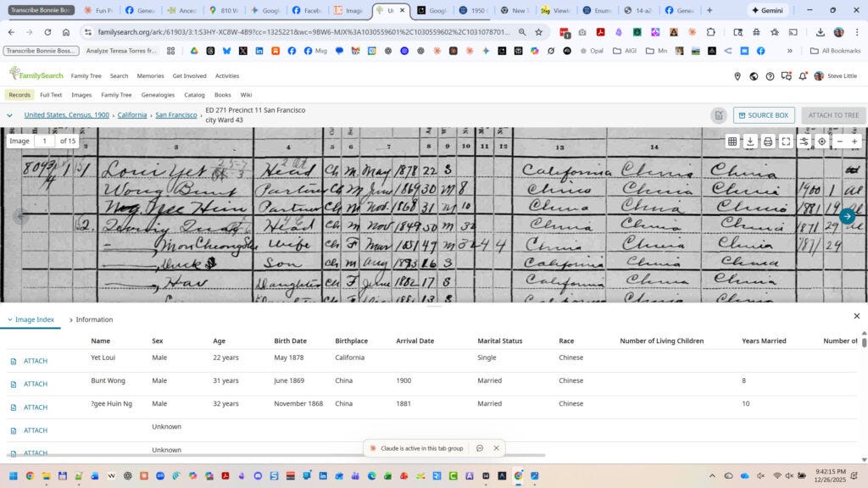Open FamilySearch help question mark
This screenshot has width=868, height=488.
click(x=770, y=76)
